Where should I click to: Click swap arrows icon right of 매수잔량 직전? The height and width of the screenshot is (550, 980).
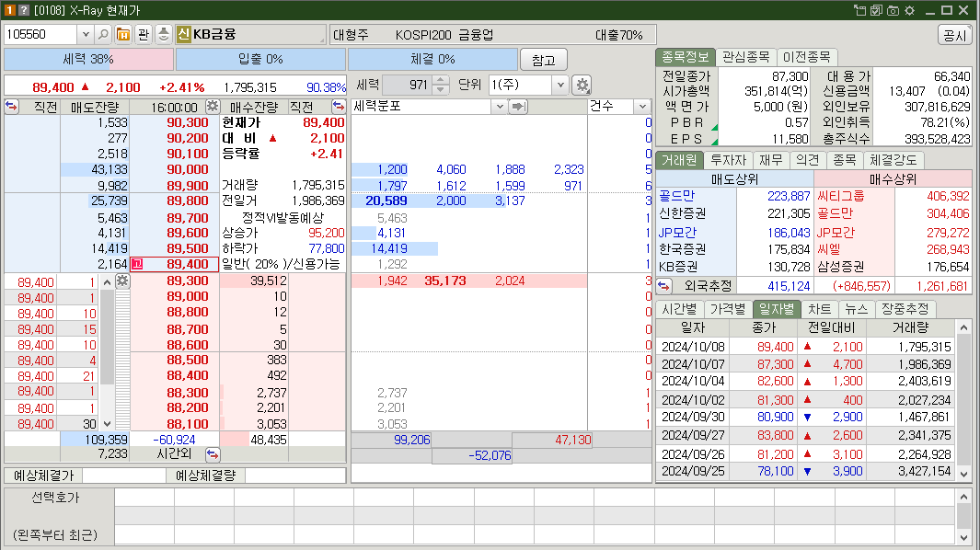pyautogui.click(x=338, y=107)
